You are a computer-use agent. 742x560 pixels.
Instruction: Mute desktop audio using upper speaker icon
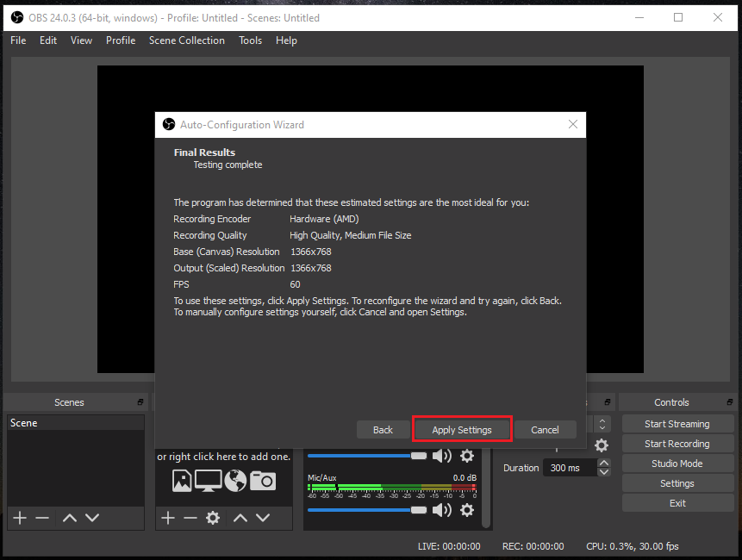coord(442,456)
